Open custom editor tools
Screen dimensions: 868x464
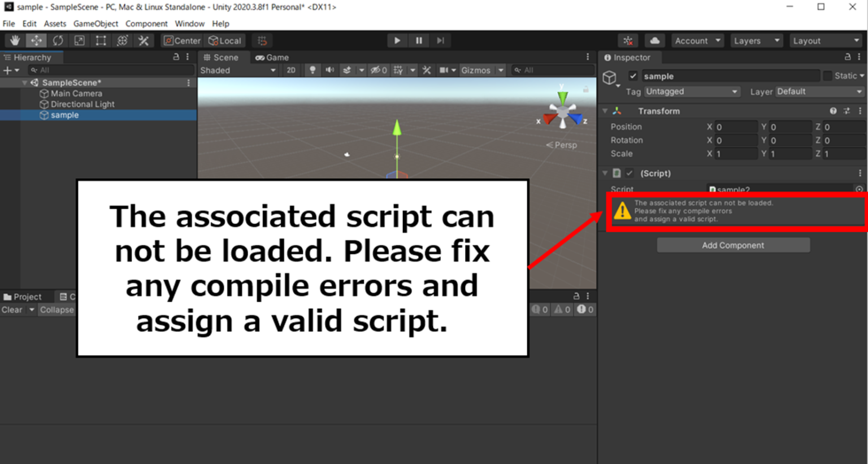[x=144, y=41]
